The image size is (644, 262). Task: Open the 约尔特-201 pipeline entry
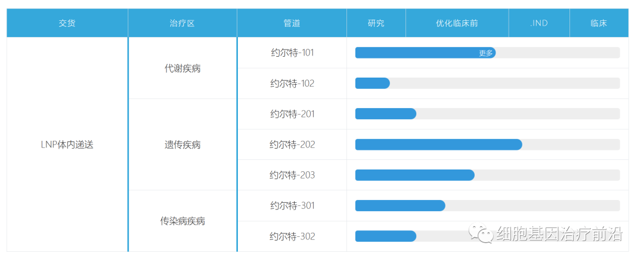[292, 114]
